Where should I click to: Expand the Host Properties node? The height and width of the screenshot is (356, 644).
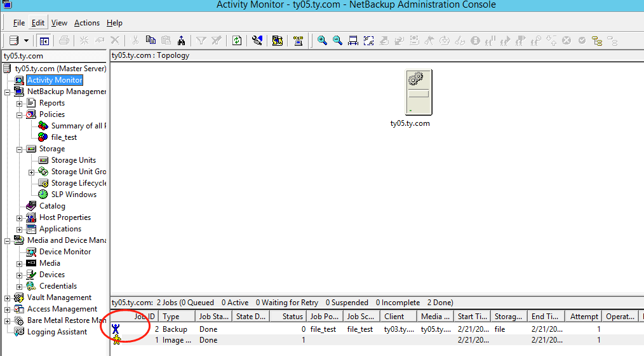click(19, 218)
